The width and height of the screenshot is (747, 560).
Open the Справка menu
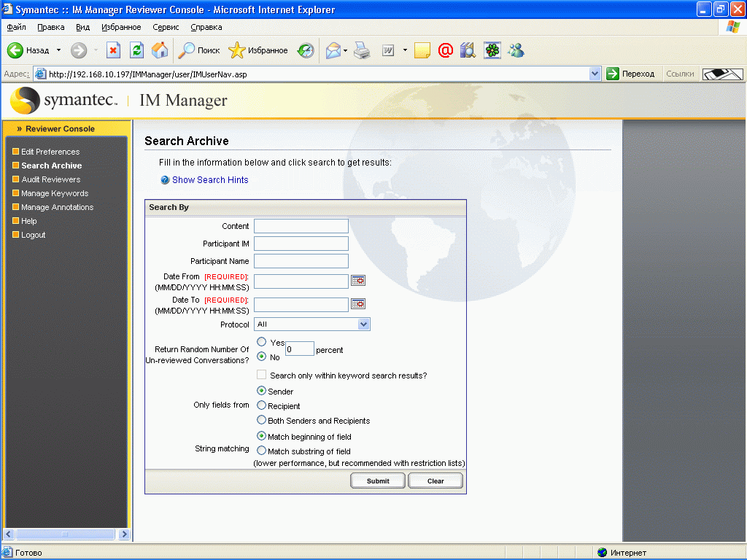(206, 27)
